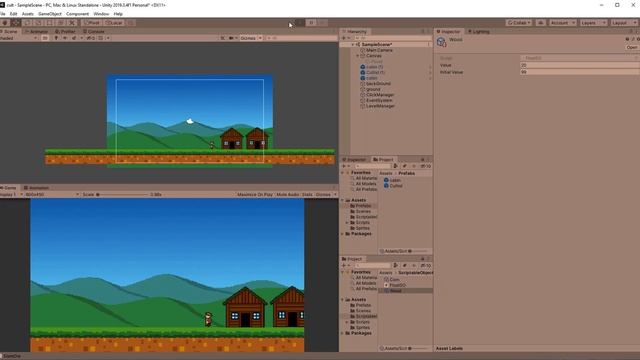Screen dimensions: 640x360
Task: Switch to the Animator tab
Action: pos(37,31)
